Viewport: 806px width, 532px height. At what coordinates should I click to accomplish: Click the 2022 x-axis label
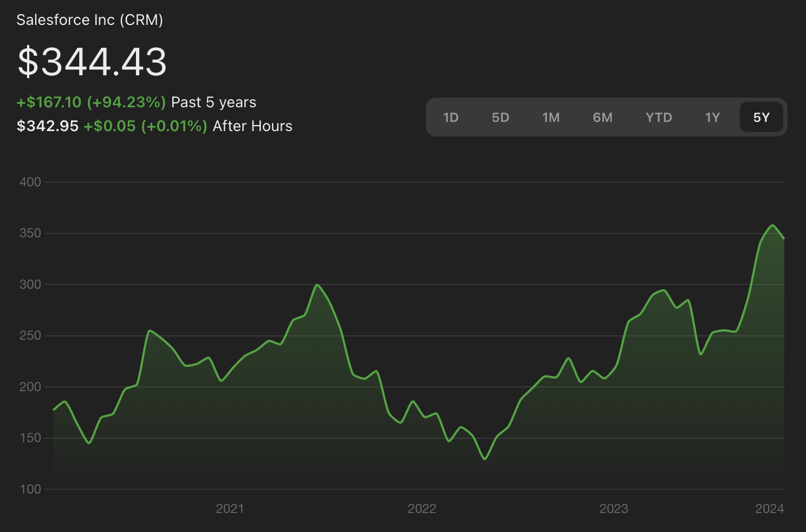tap(422, 509)
